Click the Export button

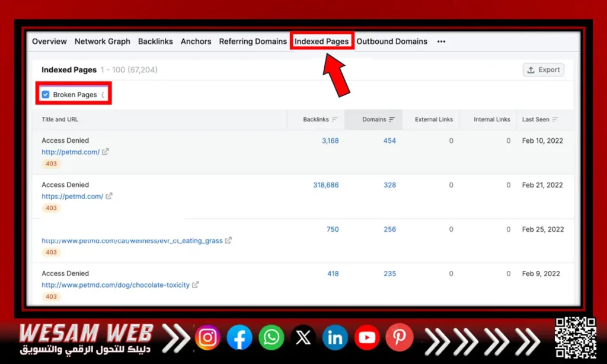[543, 70]
